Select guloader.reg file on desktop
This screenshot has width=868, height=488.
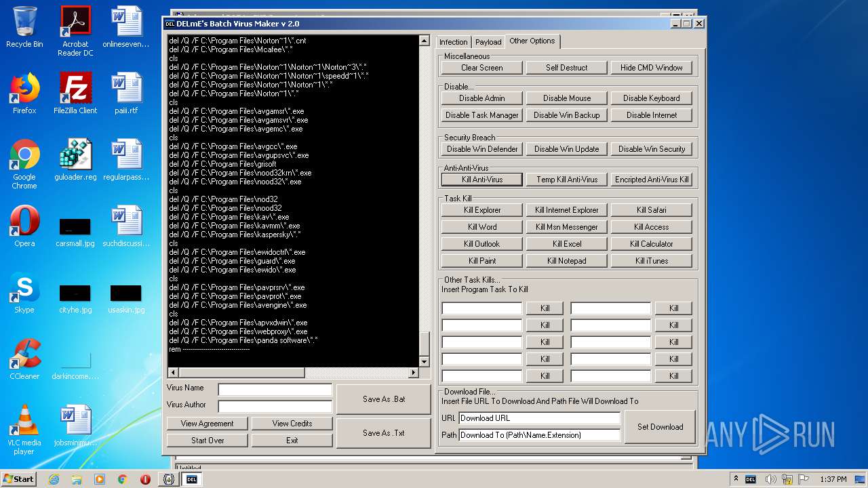[x=75, y=160]
